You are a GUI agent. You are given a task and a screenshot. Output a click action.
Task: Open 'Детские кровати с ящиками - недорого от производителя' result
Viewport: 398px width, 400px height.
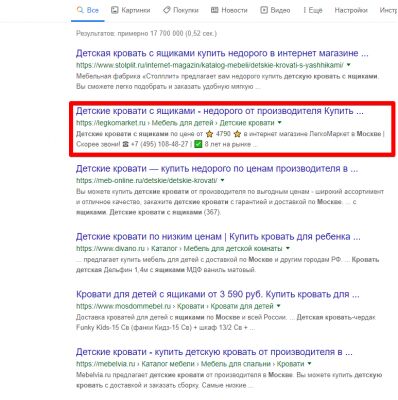pyautogui.click(x=220, y=111)
